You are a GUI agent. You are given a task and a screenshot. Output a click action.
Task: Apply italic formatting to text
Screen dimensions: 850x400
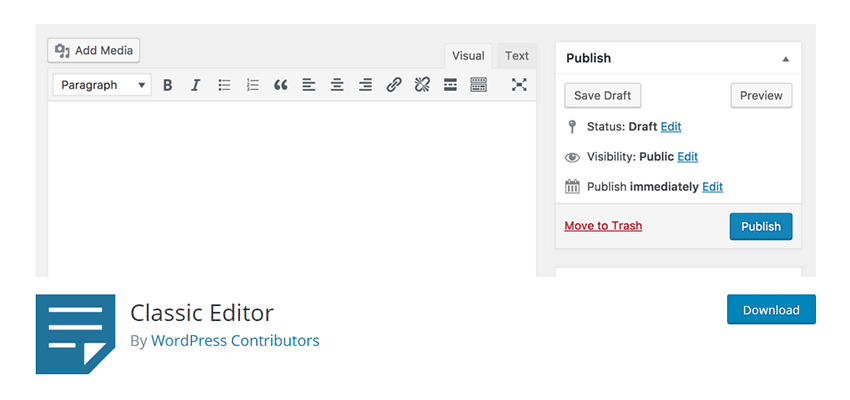[x=196, y=85]
